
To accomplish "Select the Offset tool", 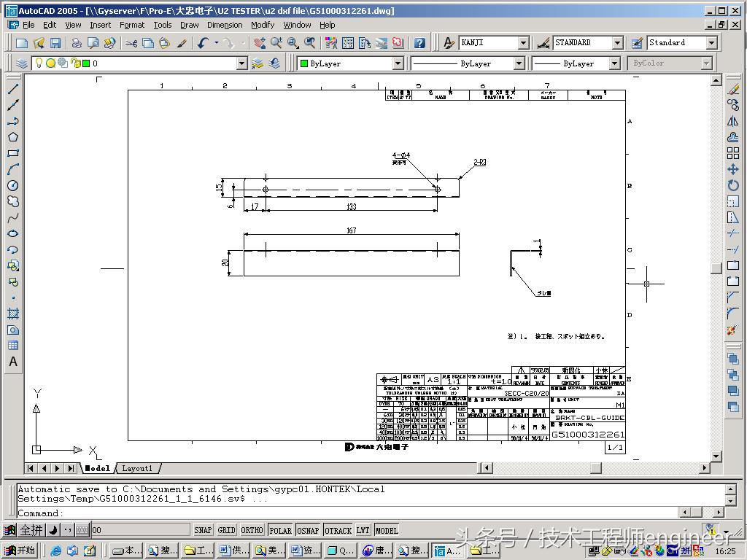I will pyautogui.click(x=733, y=137).
